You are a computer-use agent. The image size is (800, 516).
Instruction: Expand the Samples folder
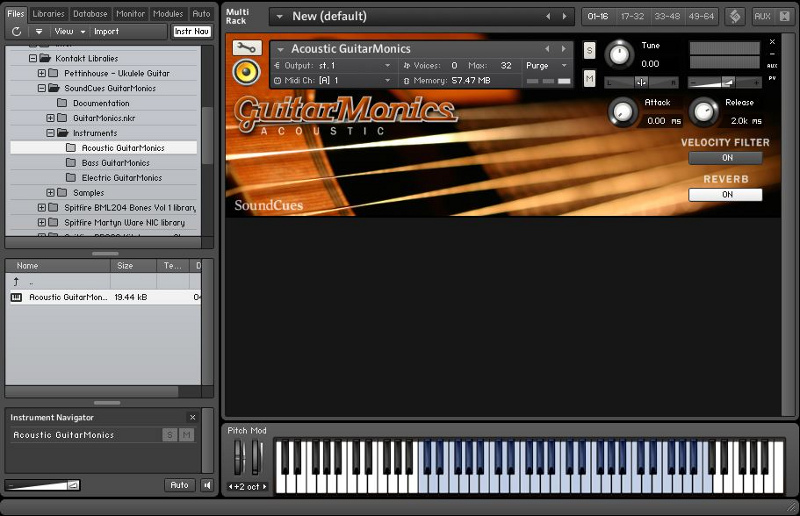51,192
